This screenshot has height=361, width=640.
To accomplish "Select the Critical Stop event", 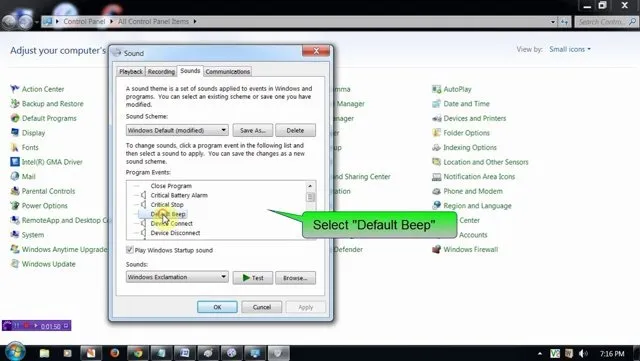I will 167,205.
